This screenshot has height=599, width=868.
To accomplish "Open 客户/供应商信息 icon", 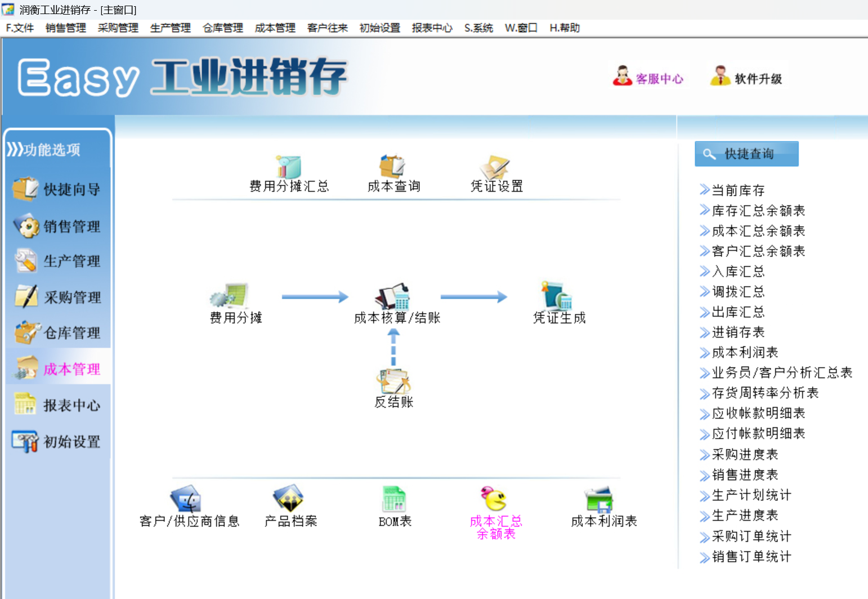I will pyautogui.click(x=186, y=498).
